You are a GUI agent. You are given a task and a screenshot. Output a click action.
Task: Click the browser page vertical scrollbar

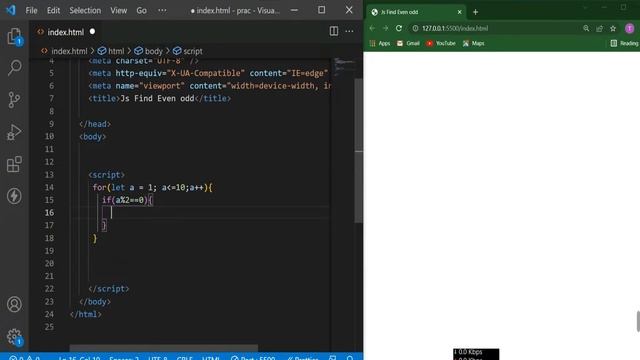638,321
